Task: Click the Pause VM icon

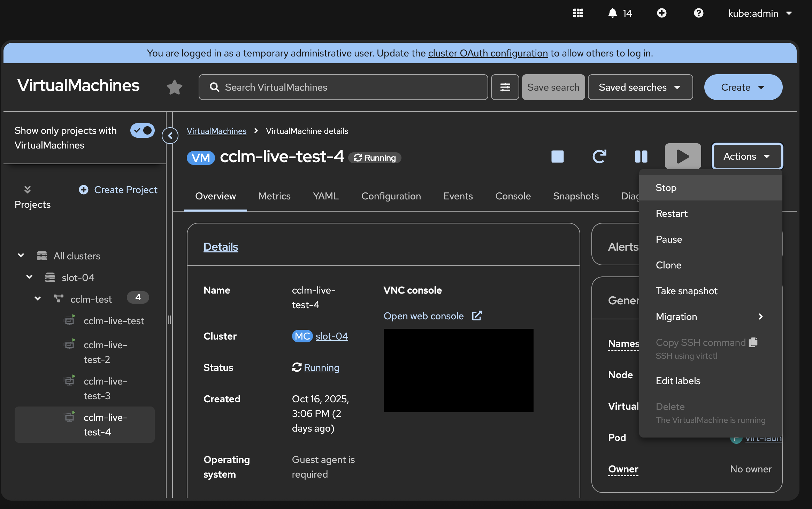Action: tap(641, 157)
